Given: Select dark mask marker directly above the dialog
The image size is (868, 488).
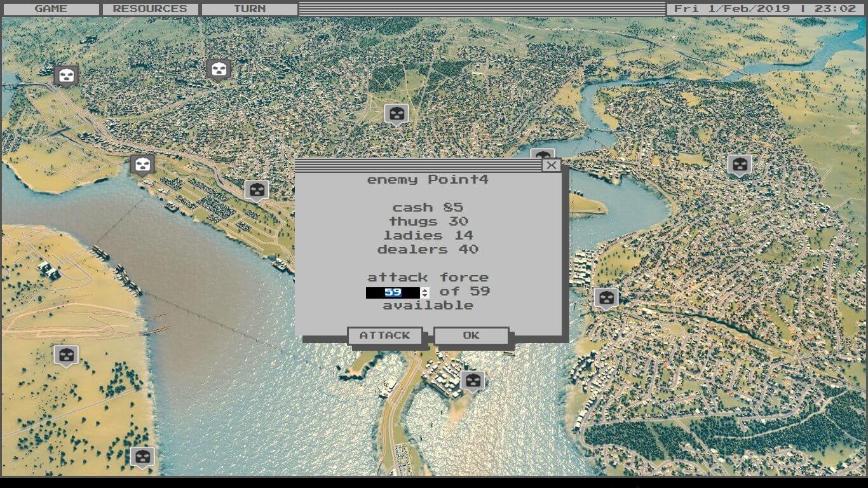Looking at the screenshot, I should 397,115.
